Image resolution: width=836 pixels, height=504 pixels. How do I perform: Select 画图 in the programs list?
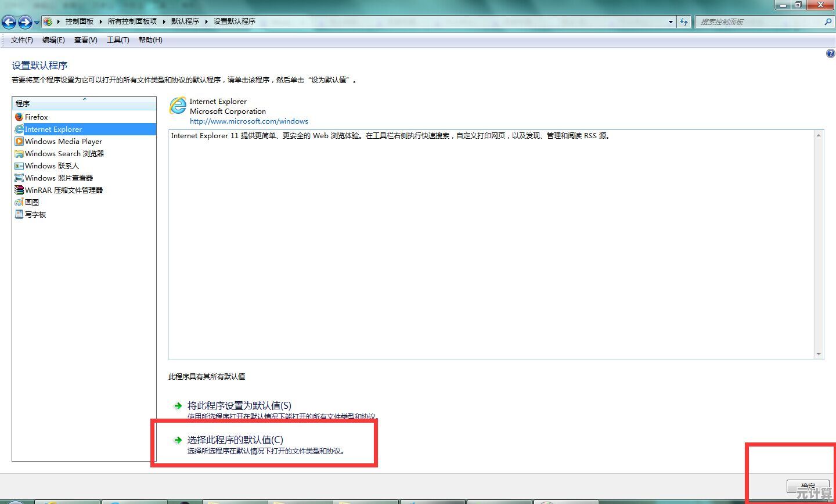(84, 202)
